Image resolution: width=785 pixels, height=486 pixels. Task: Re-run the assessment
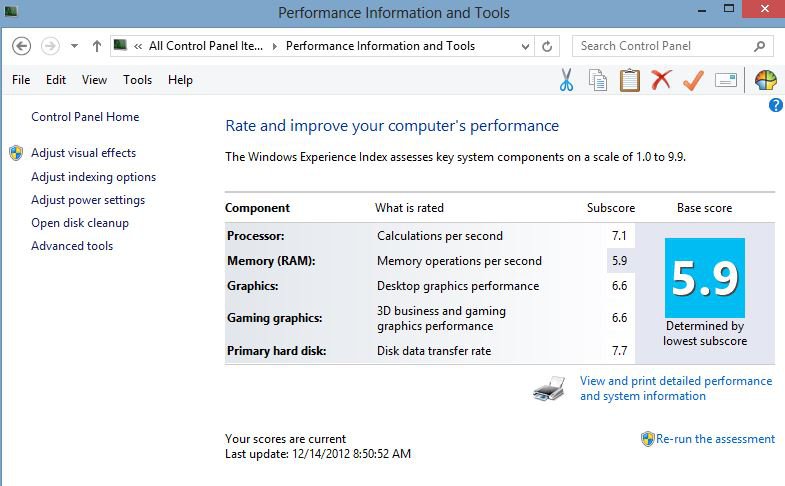coord(715,439)
